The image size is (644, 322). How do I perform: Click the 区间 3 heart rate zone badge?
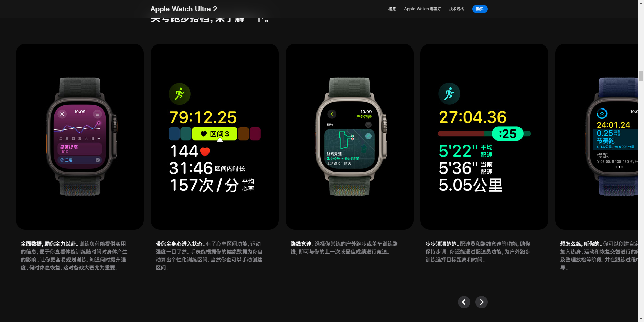pyautogui.click(x=215, y=134)
